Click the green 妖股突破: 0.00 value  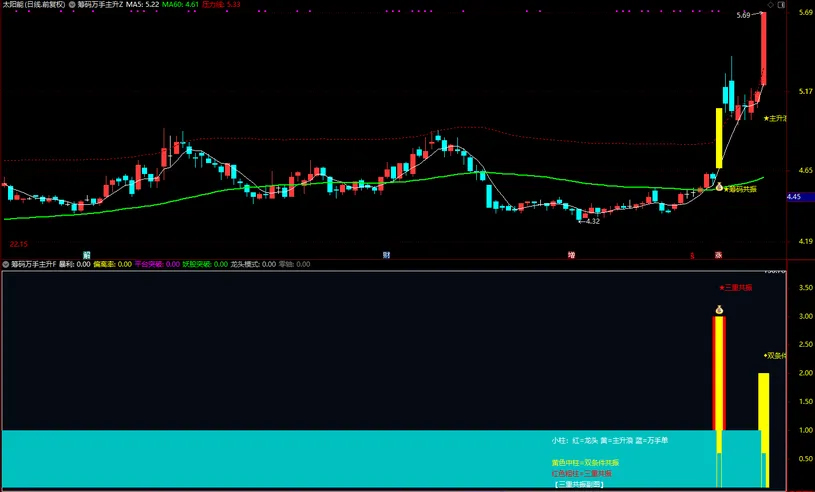click(x=205, y=264)
